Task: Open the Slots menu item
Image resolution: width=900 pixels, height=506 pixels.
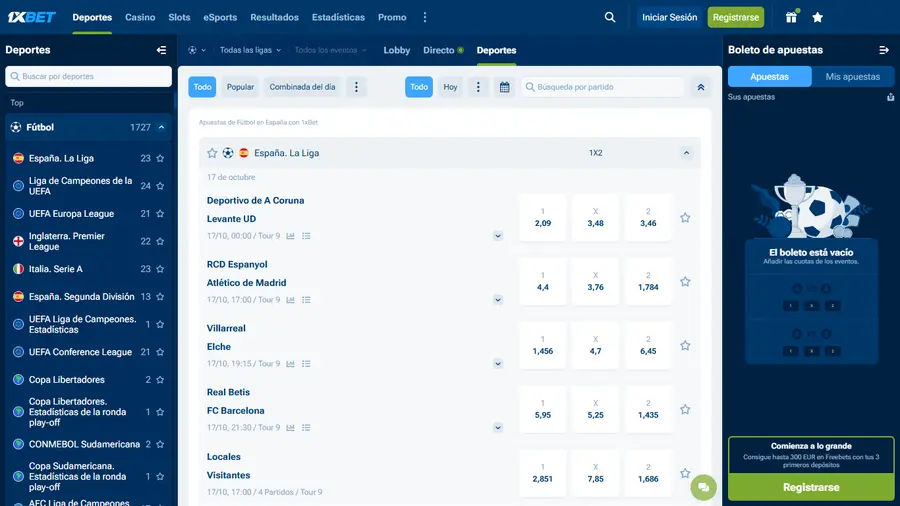Action: click(179, 17)
